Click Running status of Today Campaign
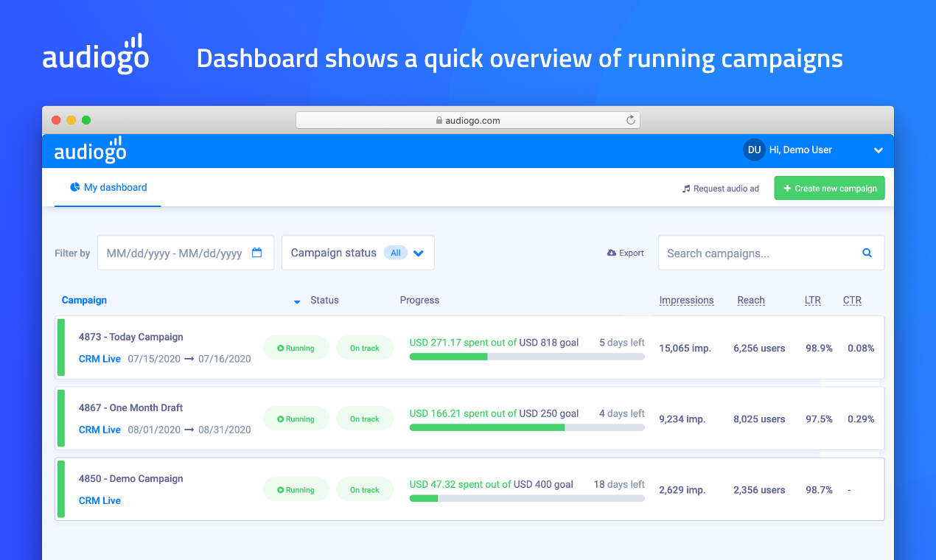Screen dimensions: 936x560 tap(296, 348)
